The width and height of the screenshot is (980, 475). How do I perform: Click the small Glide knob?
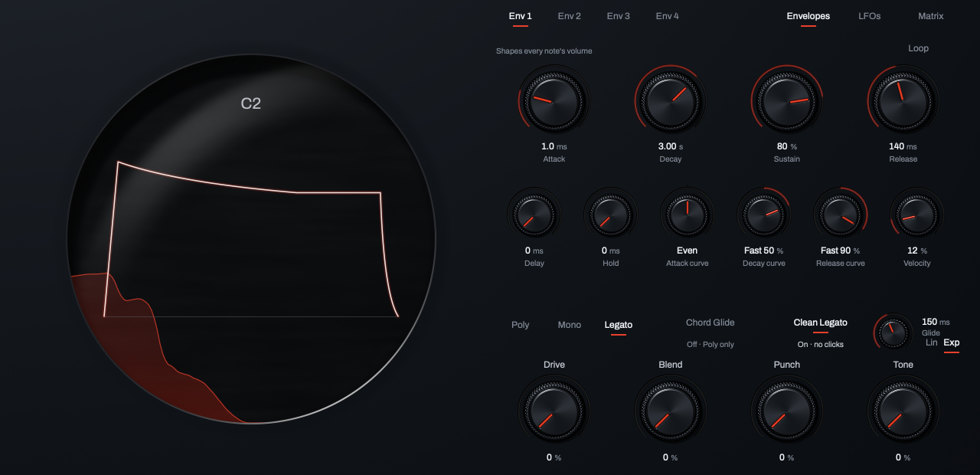click(893, 332)
